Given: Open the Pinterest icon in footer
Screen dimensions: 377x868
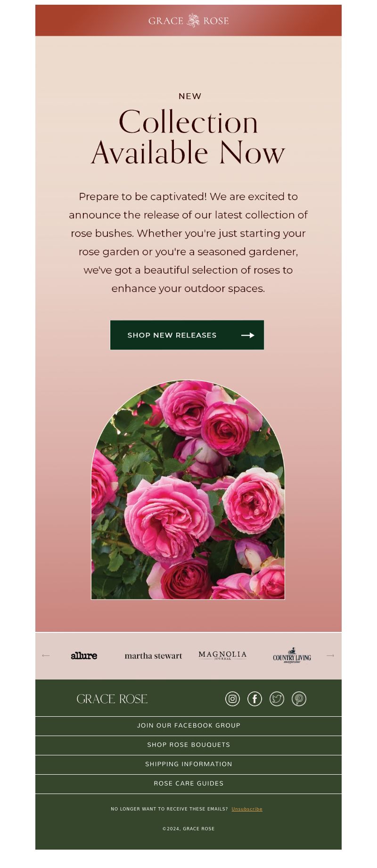Looking at the screenshot, I should [299, 698].
